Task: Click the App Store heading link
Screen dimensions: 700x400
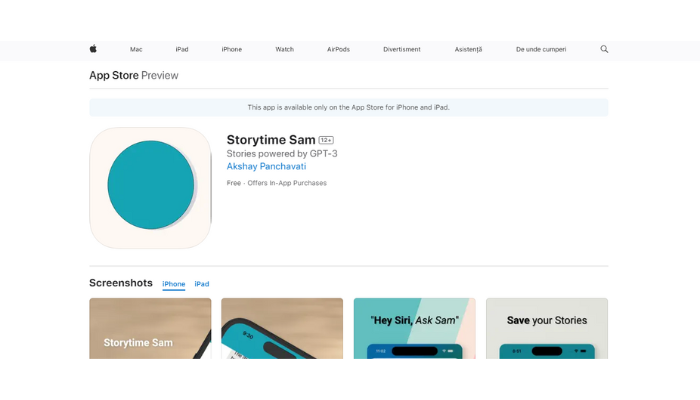Action: pos(114,75)
